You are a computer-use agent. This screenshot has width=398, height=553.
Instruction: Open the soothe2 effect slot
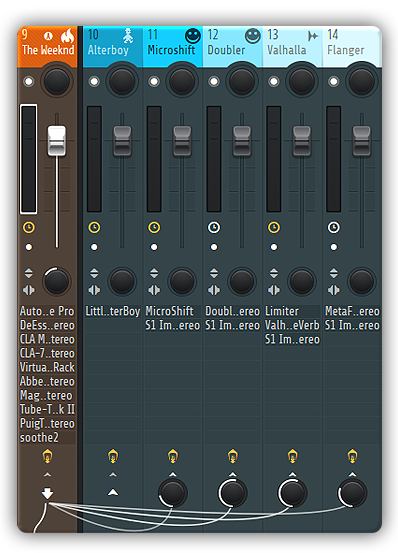(x=47, y=438)
